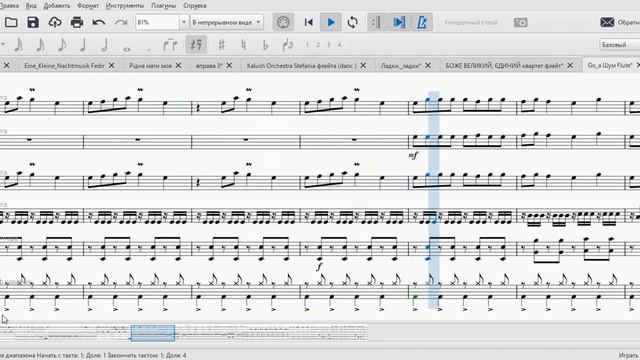Start playback with the Play button
The width and height of the screenshot is (640, 360).
click(x=331, y=22)
